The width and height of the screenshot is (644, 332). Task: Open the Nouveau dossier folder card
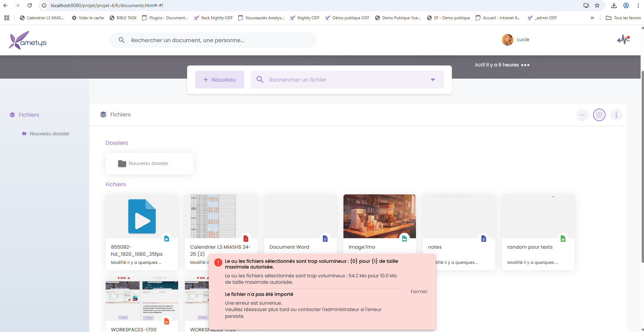pyautogui.click(x=149, y=164)
